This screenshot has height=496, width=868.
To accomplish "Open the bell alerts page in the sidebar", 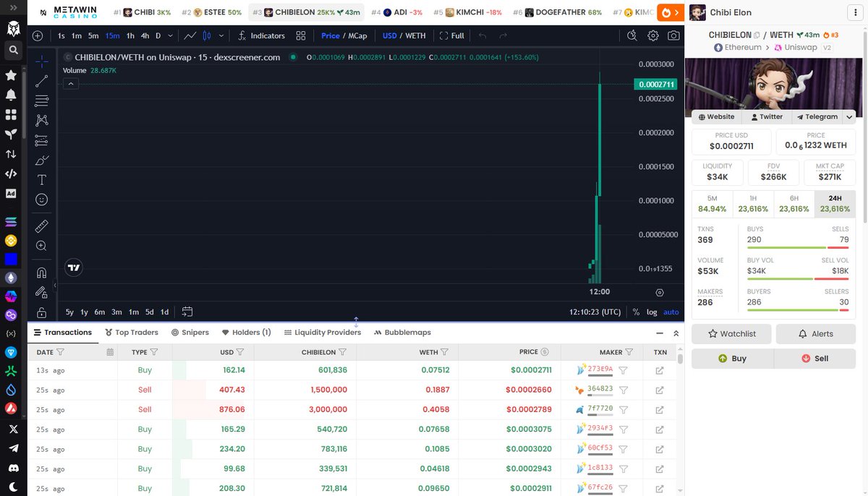I will (11, 95).
